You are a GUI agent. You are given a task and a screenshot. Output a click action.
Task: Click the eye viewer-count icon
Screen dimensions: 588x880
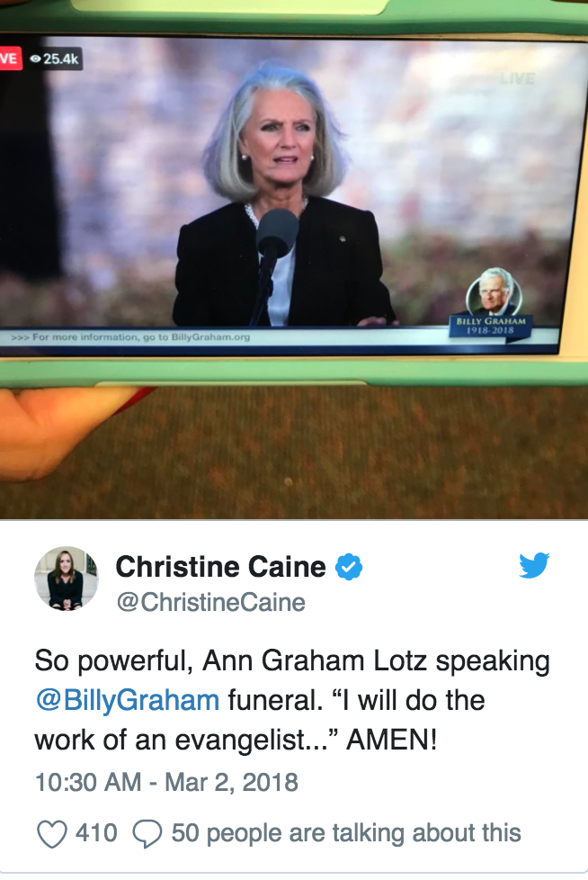[36, 58]
